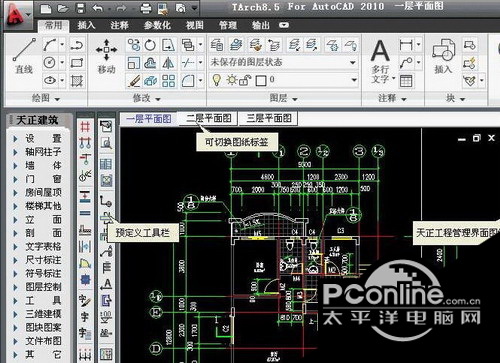Image resolution: width=500 pixels, height=363 pixels.
Task: Toggle the layer lock padlock icon
Action: click(245, 80)
